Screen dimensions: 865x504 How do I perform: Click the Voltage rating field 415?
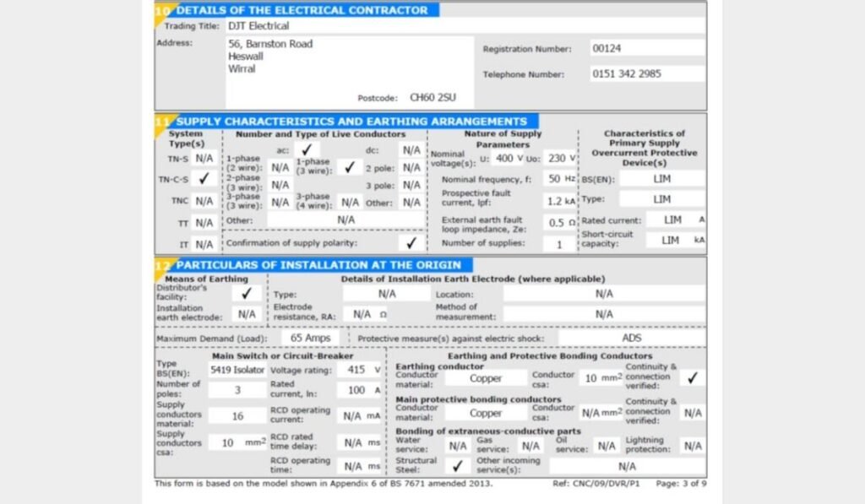coord(360,370)
